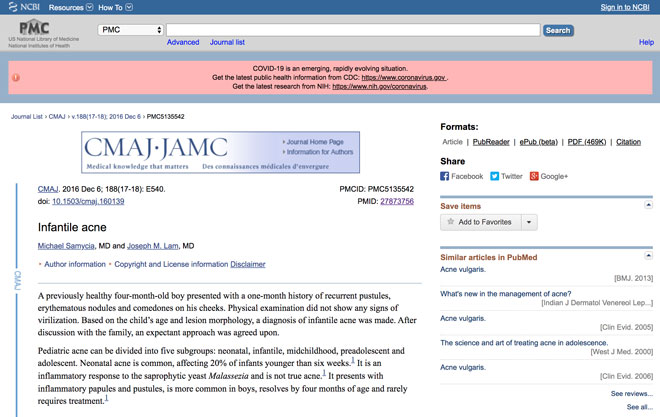Open the Acne vulgaris BMJ 2013 article
The height and width of the screenshot is (417, 660).
coord(463,269)
